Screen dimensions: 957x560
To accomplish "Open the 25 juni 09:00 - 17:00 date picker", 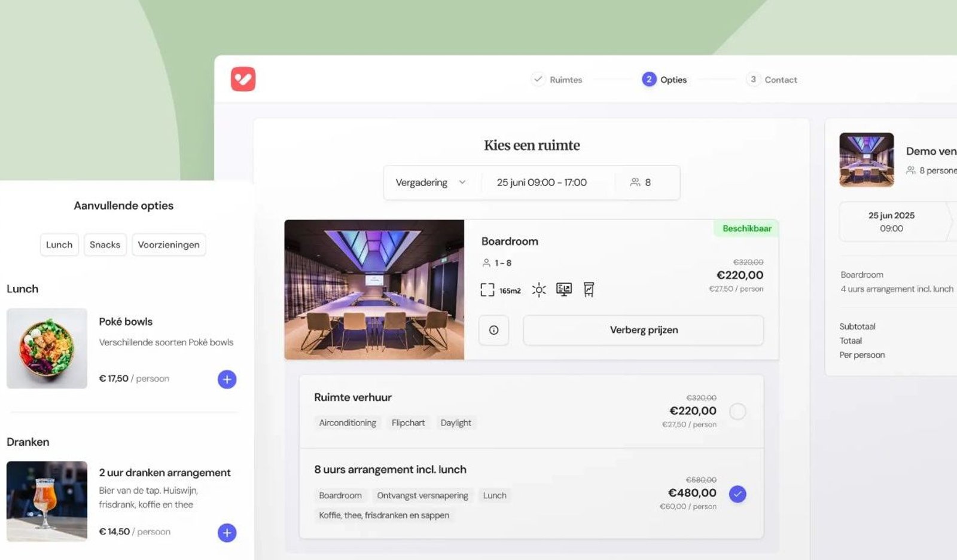I will click(542, 182).
